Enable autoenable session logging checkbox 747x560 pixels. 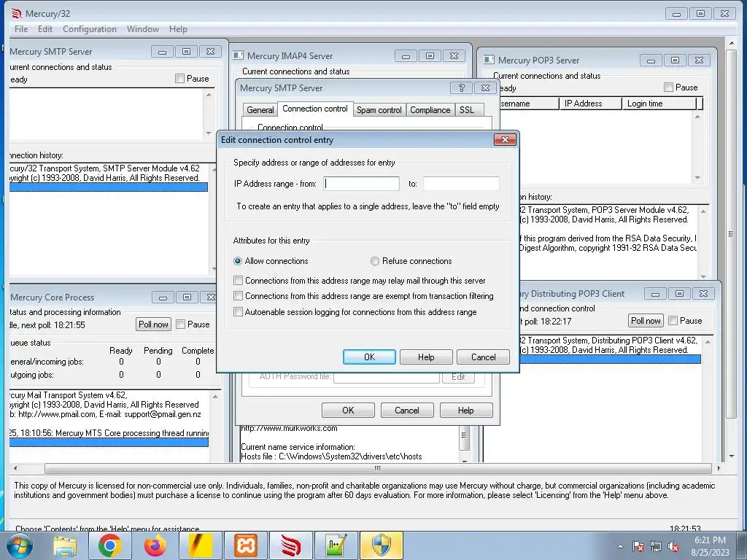(239, 312)
